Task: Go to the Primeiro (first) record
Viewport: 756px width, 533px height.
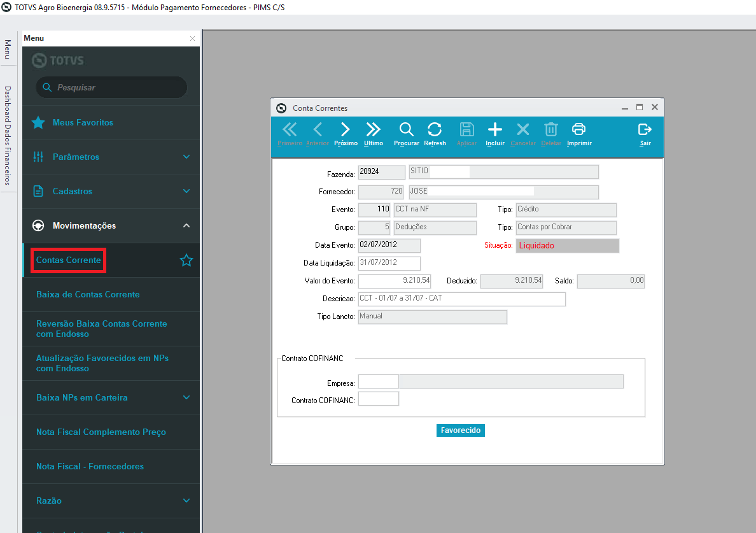Action: tap(290, 134)
